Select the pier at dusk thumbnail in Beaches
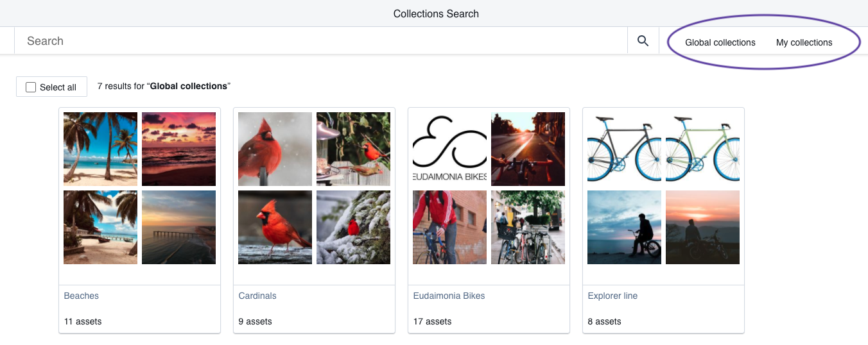 (178, 228)
